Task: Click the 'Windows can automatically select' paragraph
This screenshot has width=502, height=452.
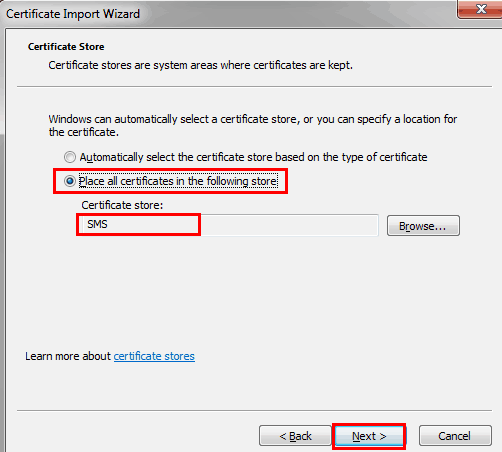Action: [x=253, y=125]
